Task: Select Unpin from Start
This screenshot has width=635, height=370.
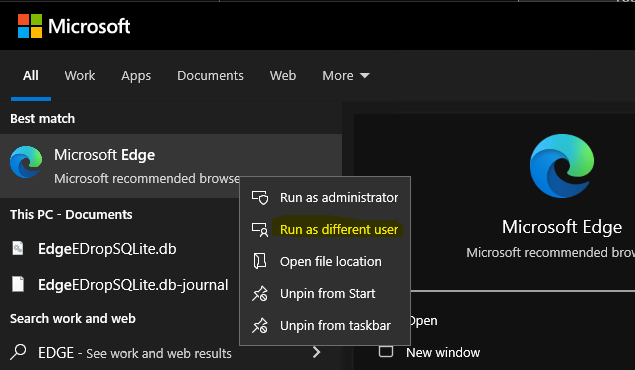Action: click(x=325, y=293)
